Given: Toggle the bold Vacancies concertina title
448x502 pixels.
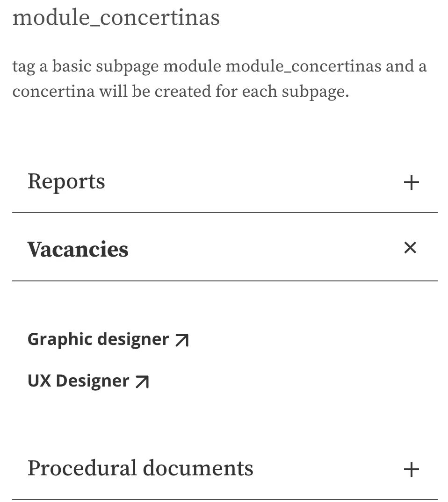Looking at the screenshot, I should click(78, 249).
